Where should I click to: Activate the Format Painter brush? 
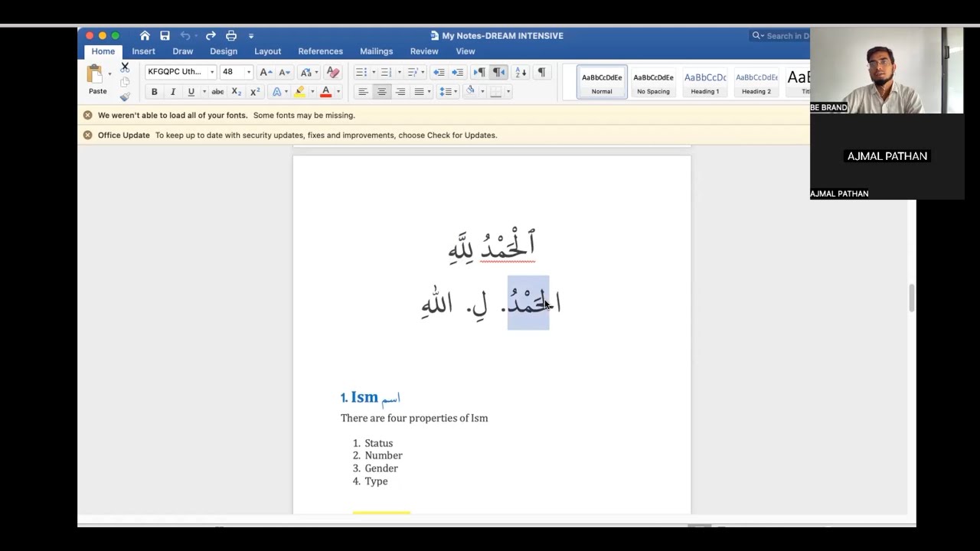125,96
